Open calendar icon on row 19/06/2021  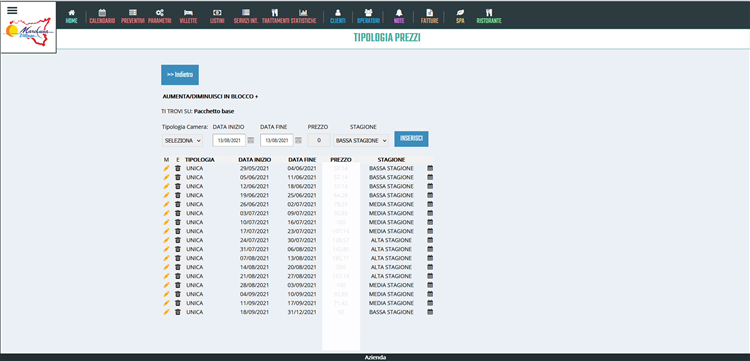coord(430,195)
